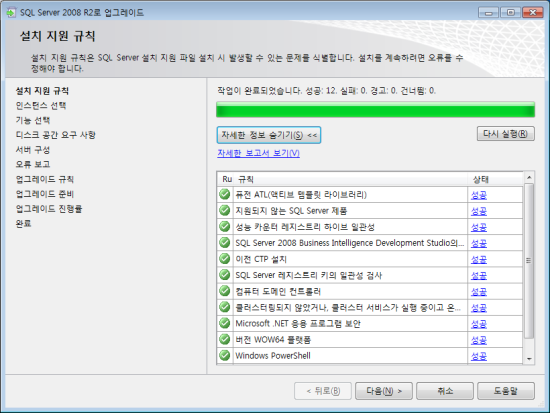Screen dimensions: 550x413
Task: Open 성공 status link for 지원되지 않는 SQL Server 제품
Action: pyautogui.click(x=478, y=211)
